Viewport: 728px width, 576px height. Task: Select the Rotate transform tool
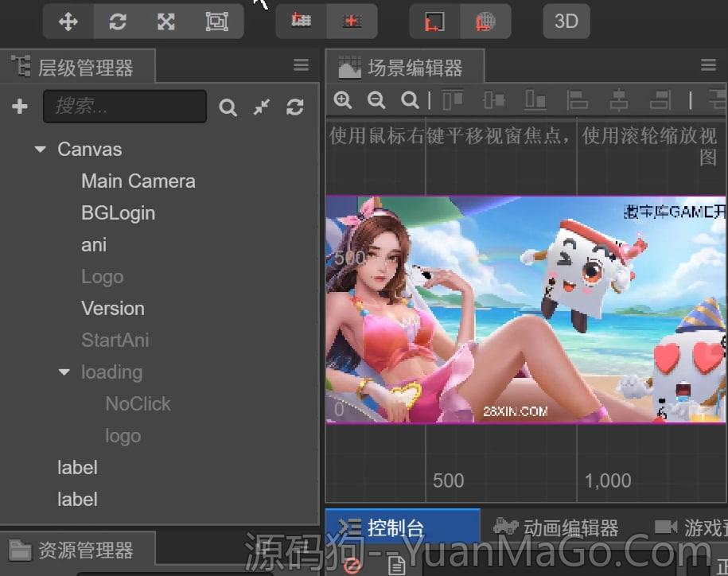(118, 21)
